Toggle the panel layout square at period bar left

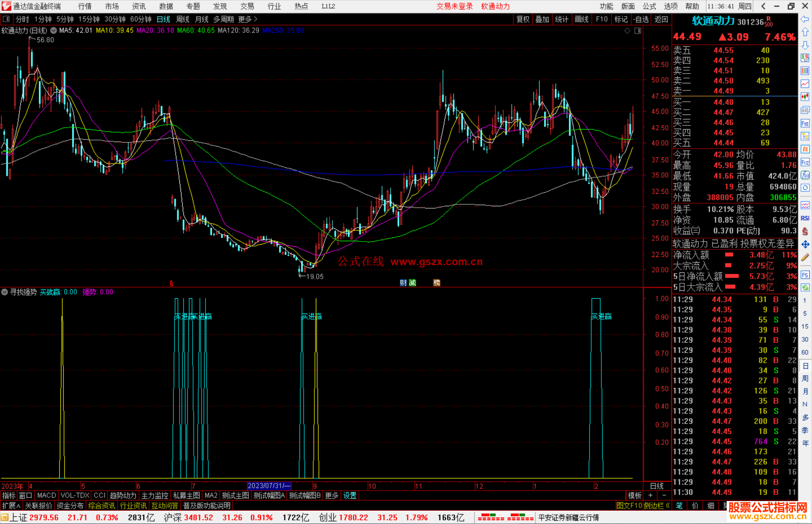(6, 19)
